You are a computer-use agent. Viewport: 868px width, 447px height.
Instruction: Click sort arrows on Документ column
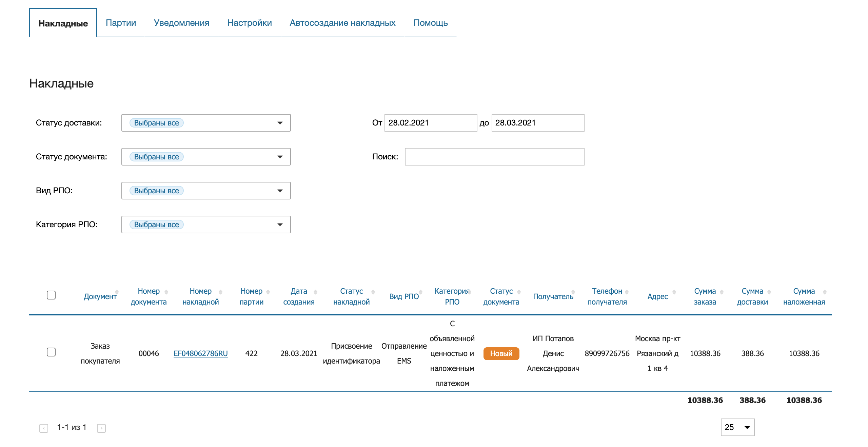117,292
